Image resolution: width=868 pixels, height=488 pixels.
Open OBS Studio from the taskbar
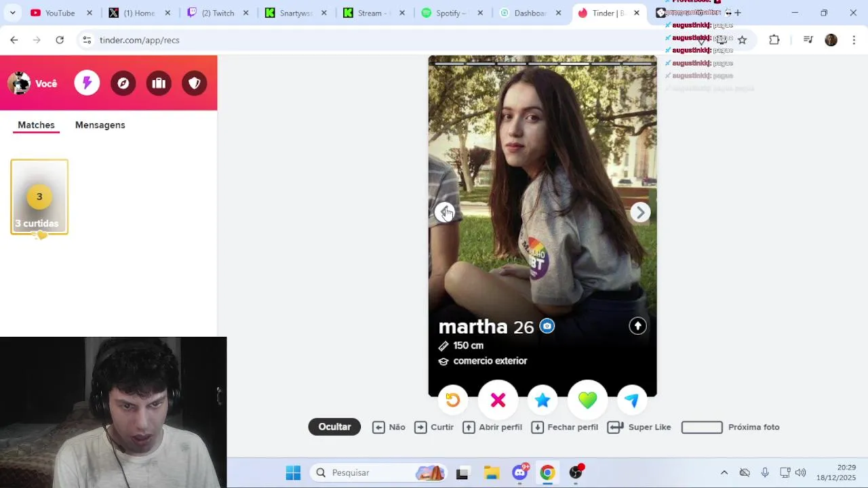pos(576,472)
